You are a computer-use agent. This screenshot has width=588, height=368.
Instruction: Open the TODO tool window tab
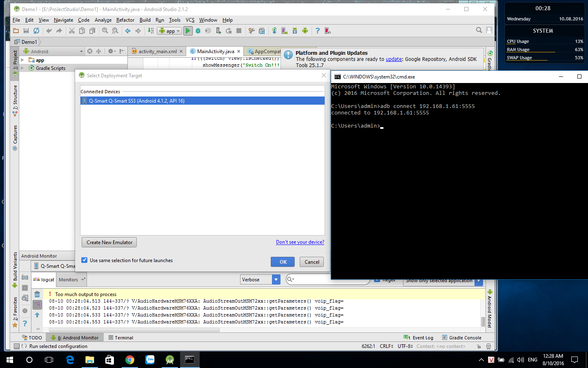(32, 338)
